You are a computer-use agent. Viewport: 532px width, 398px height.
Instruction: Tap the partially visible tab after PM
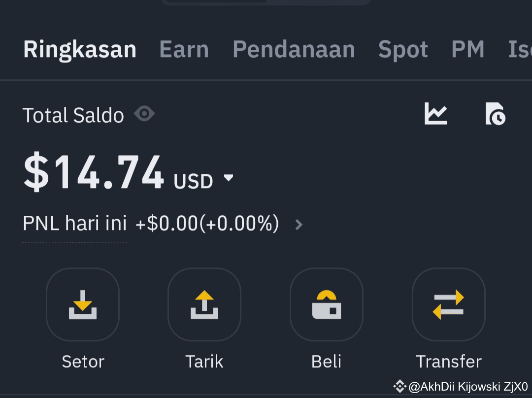click(x=520, y=50)
